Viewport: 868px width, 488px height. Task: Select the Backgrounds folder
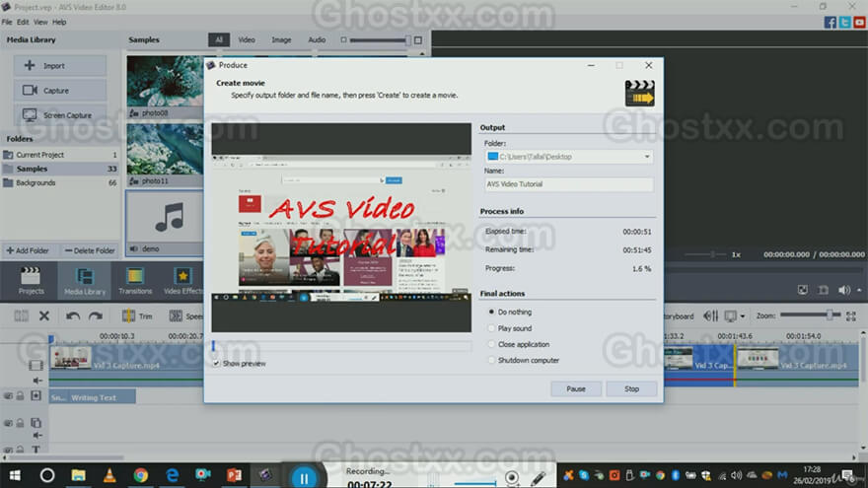(x=60, y=182)
